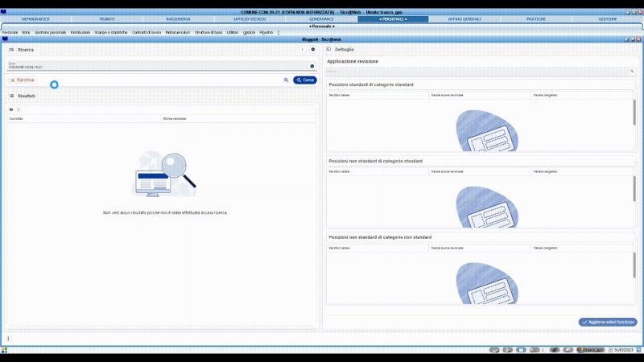The width and height of the screenshot is (644, 362).
Task: Click the red exclamation icon at bottom left
Action: tap(8, 339)
